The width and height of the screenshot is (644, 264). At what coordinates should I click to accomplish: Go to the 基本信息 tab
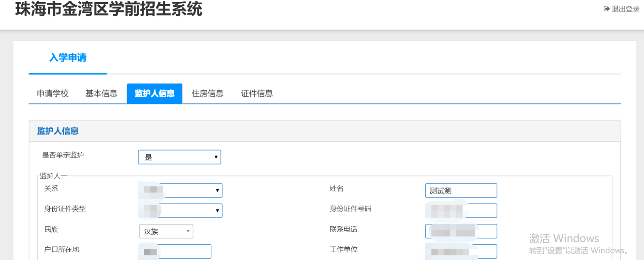click(x=101, y=94)
